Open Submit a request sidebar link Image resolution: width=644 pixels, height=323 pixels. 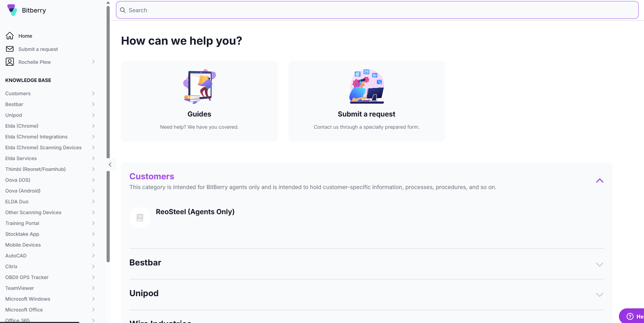pos(38,49)
